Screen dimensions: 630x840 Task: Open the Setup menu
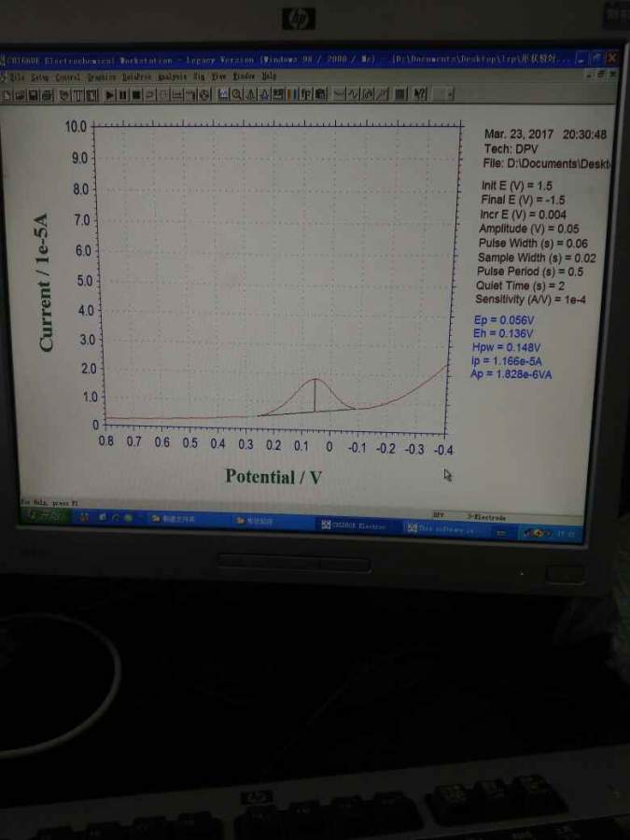coord(39,77)
